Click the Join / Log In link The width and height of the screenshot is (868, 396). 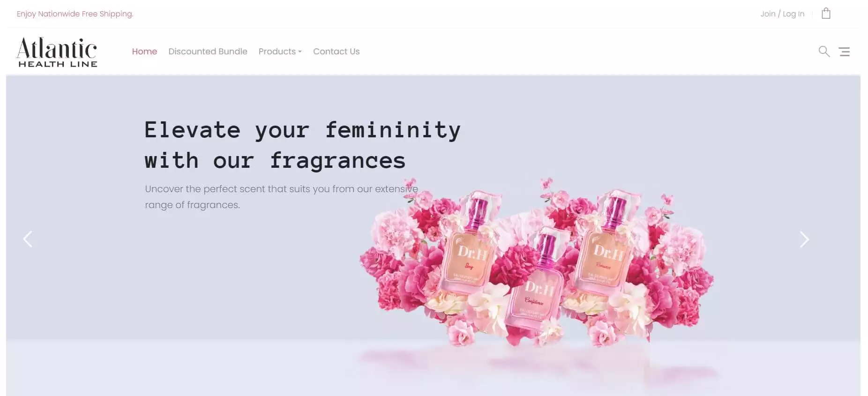[x=782, y=14]
